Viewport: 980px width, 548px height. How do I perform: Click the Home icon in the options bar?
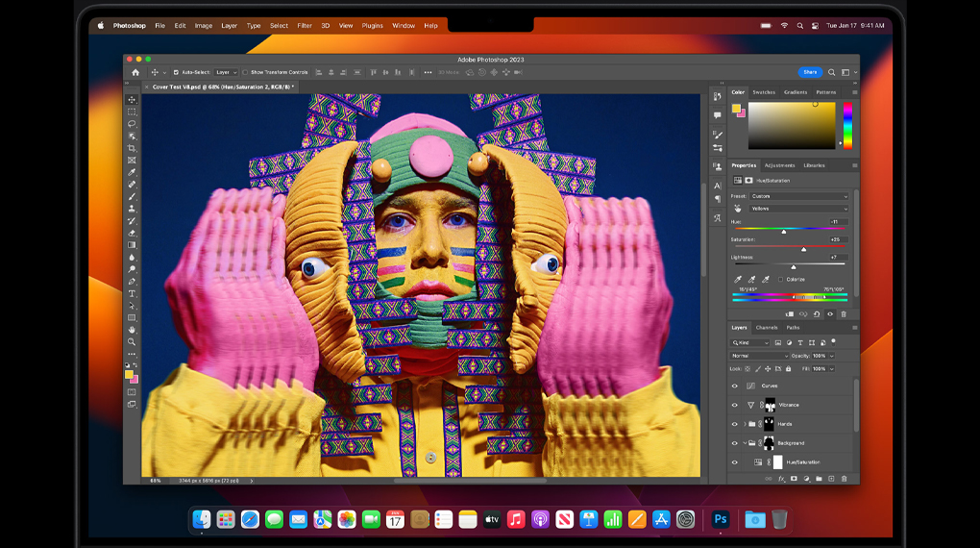pos(135,72)
